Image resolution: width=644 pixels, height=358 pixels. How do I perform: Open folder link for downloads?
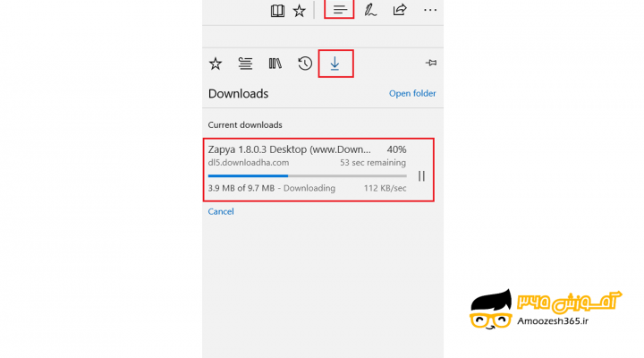[412, 93]
